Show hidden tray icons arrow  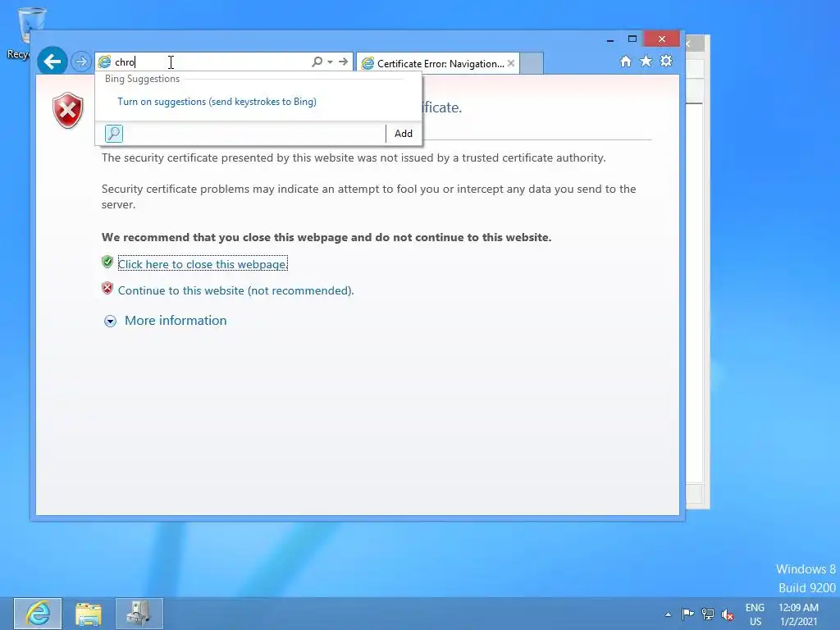click(668, 614)
